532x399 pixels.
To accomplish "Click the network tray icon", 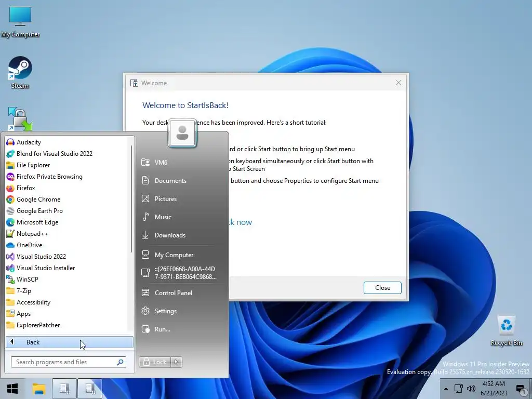I will pyautogui.click(x=458, y=389).
